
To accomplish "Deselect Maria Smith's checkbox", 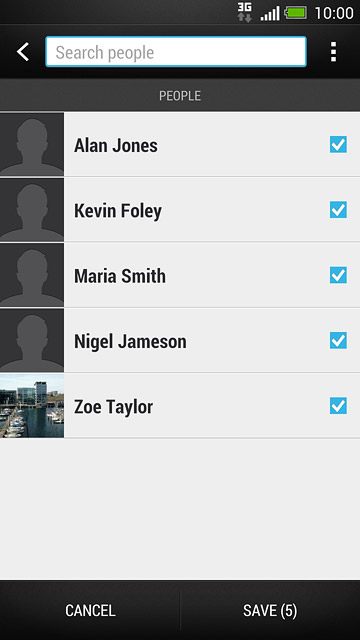I will click(338, 275).
